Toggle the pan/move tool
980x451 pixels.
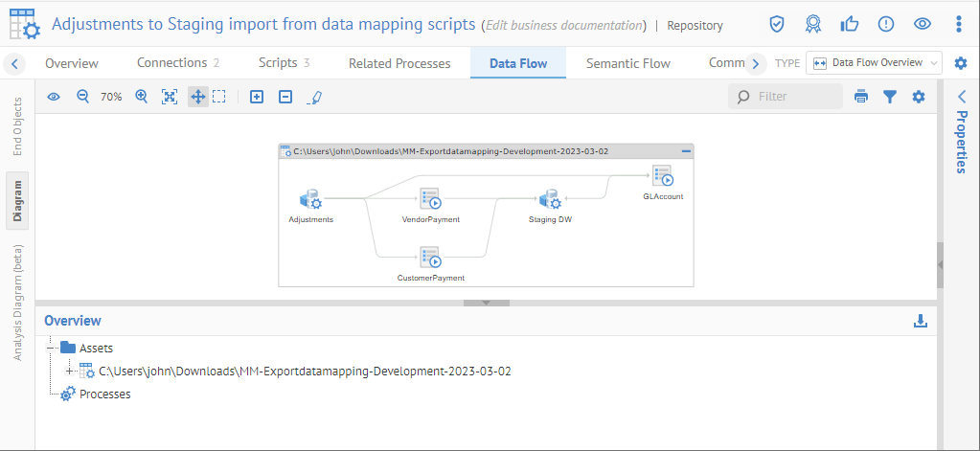(197, 97)
